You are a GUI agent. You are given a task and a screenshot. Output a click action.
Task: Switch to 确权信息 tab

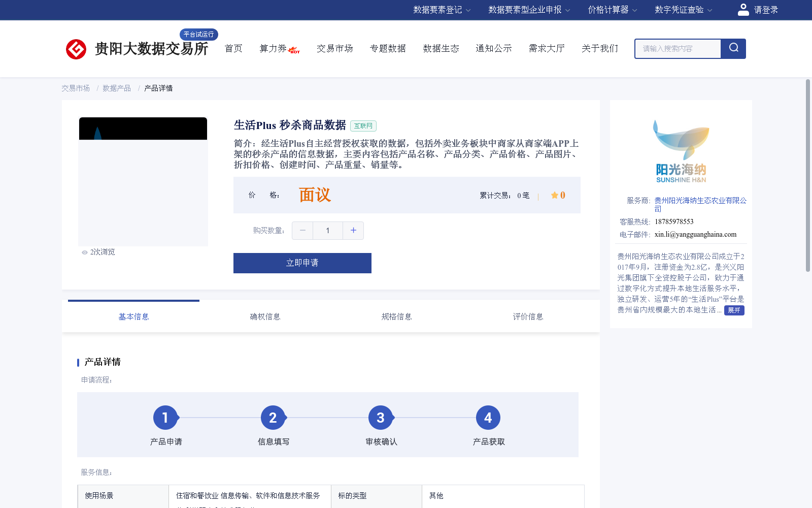pyautogui.click(x=265, y=317)
